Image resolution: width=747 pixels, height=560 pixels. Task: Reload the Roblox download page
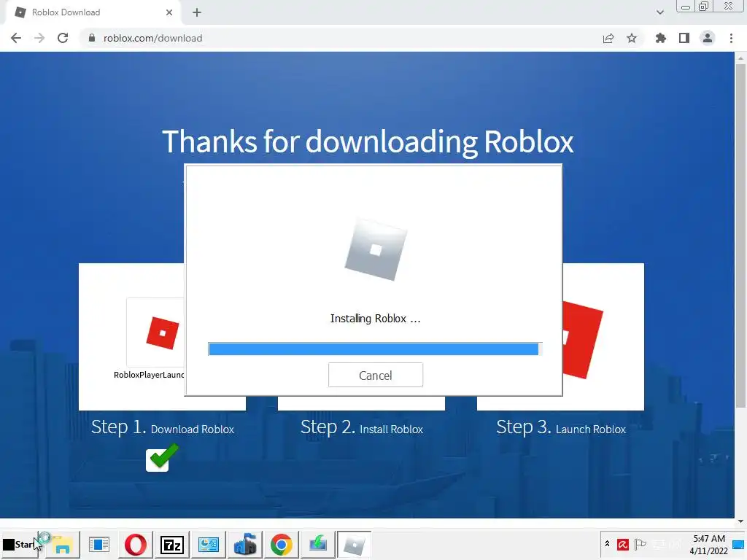(x=63, y=38)
